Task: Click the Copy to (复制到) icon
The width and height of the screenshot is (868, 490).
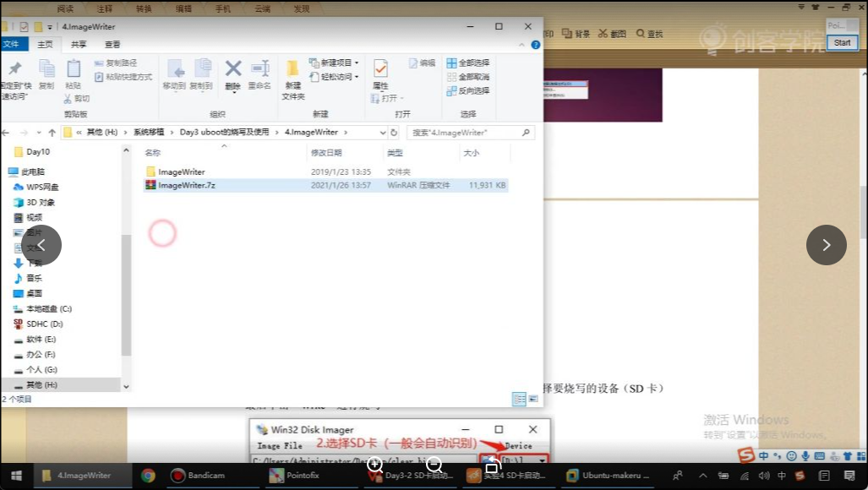Action: tap(201, 69)
